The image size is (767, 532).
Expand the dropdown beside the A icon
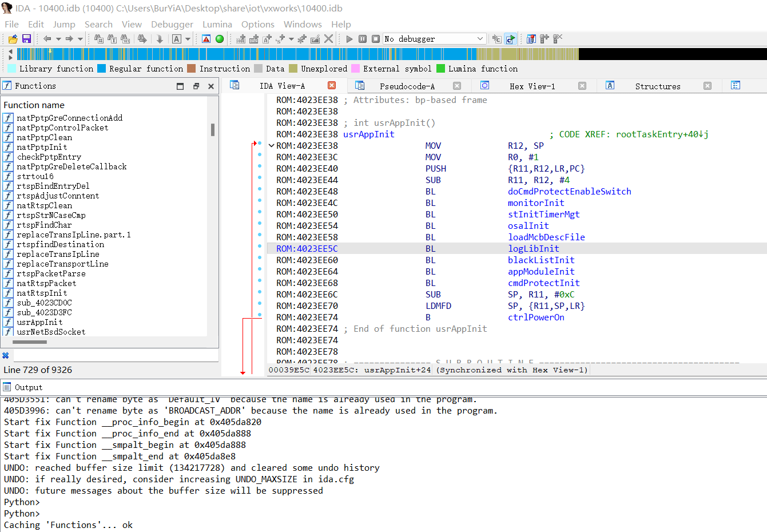188,39
